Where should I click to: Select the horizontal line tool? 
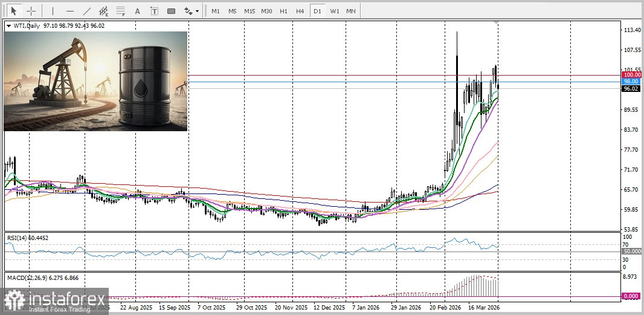(69, 11)
